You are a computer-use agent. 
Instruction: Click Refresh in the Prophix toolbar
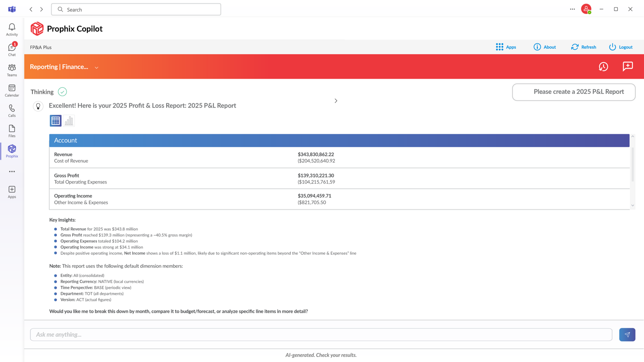point(584,47)
